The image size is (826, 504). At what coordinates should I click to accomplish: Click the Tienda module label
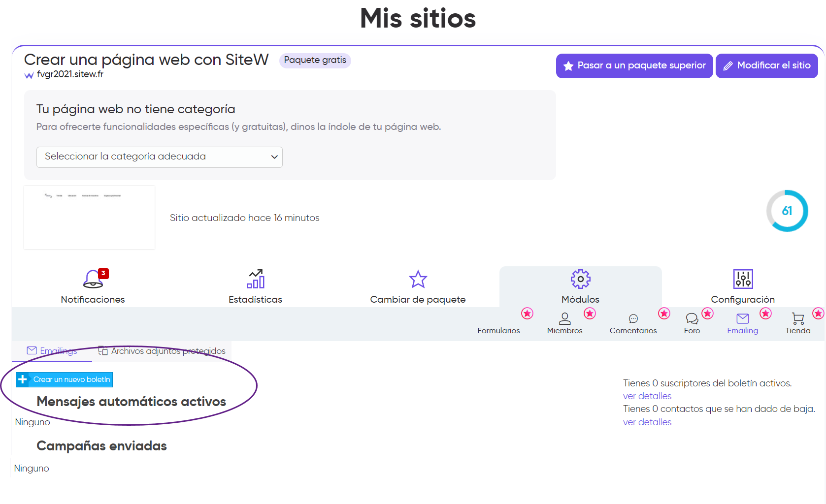tap(798, 330)
